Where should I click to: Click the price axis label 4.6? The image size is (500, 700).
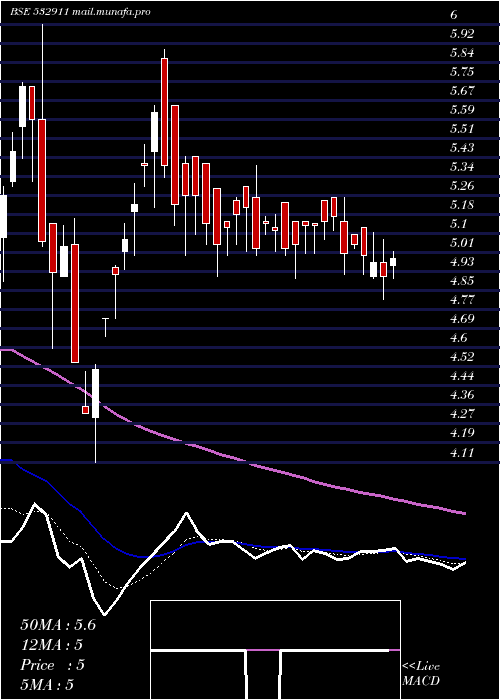point(458,338)
